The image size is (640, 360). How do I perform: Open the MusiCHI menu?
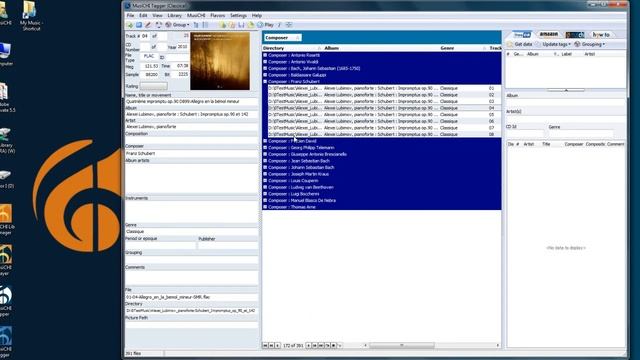[x=196, y=16]
